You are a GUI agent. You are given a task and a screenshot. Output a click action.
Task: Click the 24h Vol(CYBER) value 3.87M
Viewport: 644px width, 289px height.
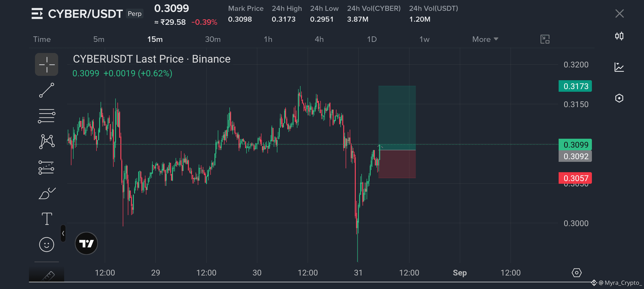click(x=357, y=19)
